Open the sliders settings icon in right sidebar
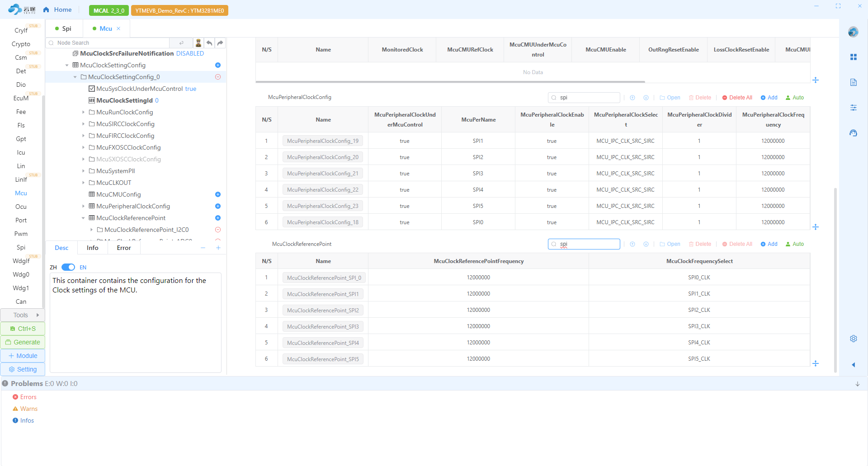The image size is (868, 466). pos(853,108)
